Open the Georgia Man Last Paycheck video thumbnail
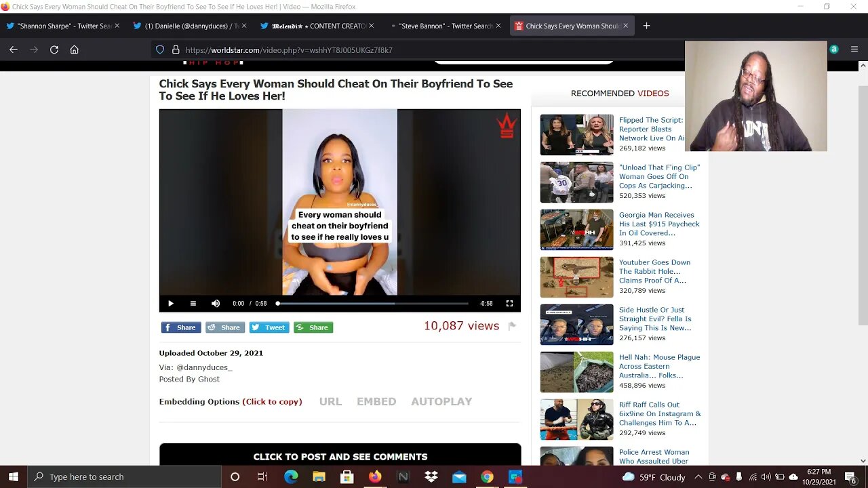Screen dimensions: 868x488 pyautogui.click(x=576, y=230)
